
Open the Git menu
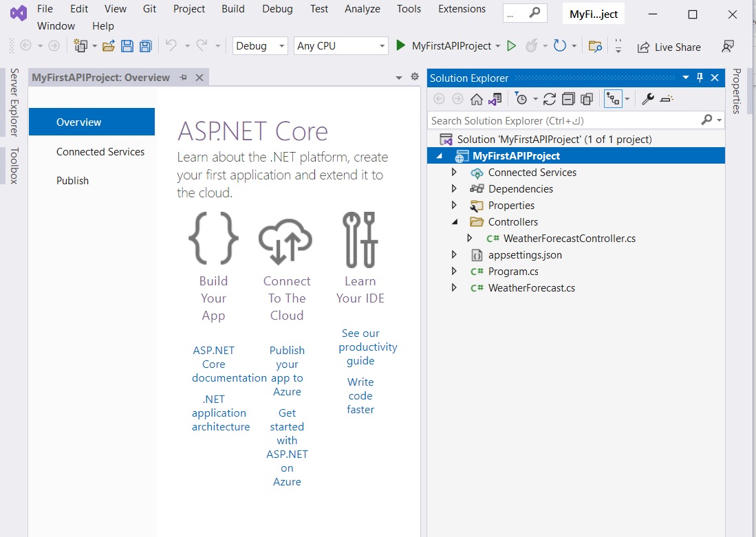pyautogui.click(x=149, y=9)
